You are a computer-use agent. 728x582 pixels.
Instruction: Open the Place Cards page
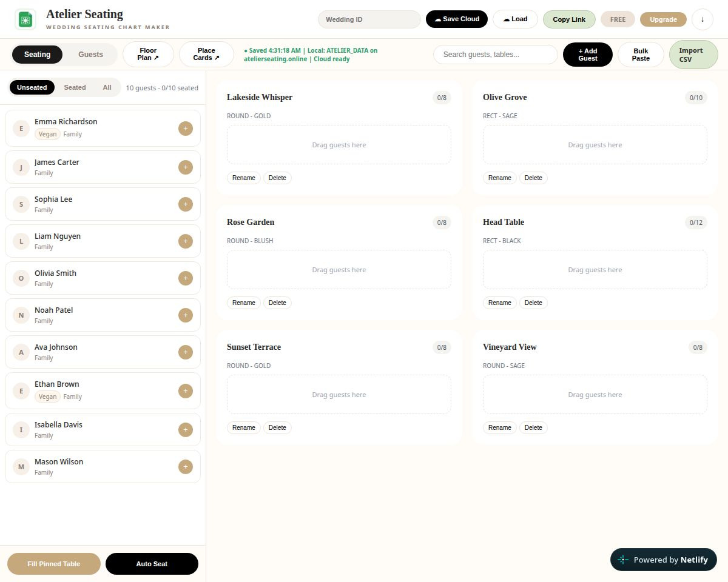coord(206,55)
